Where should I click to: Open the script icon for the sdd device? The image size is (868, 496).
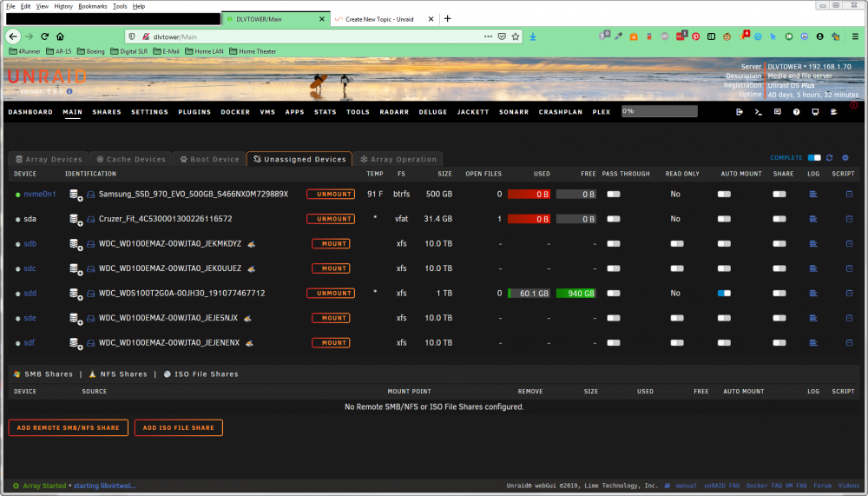click(x=849, y=293)
